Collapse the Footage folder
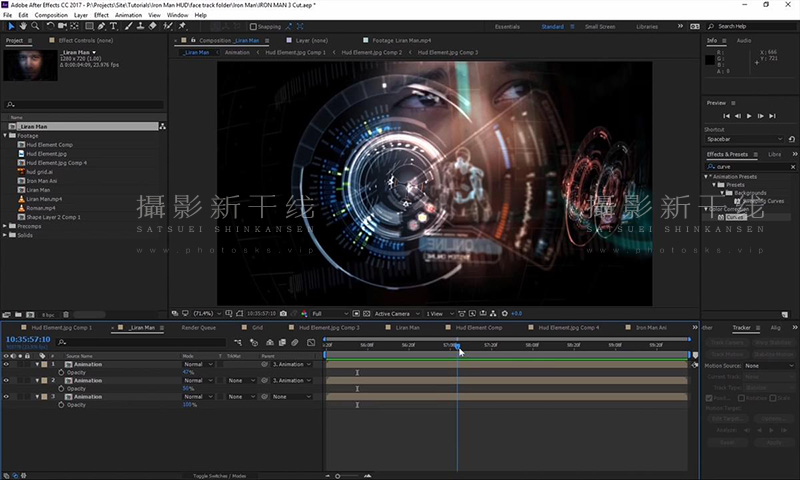This screenshot has width=800, height=480. point(5,136)
